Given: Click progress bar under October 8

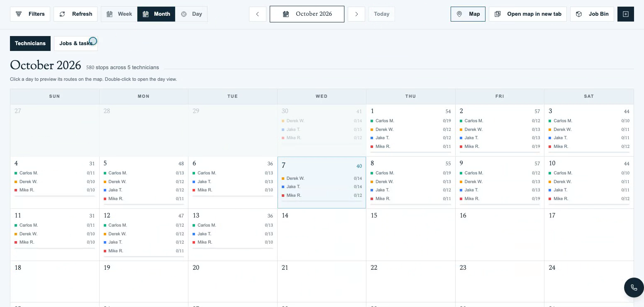Looking at the screenshot, I should coord(411,205).
